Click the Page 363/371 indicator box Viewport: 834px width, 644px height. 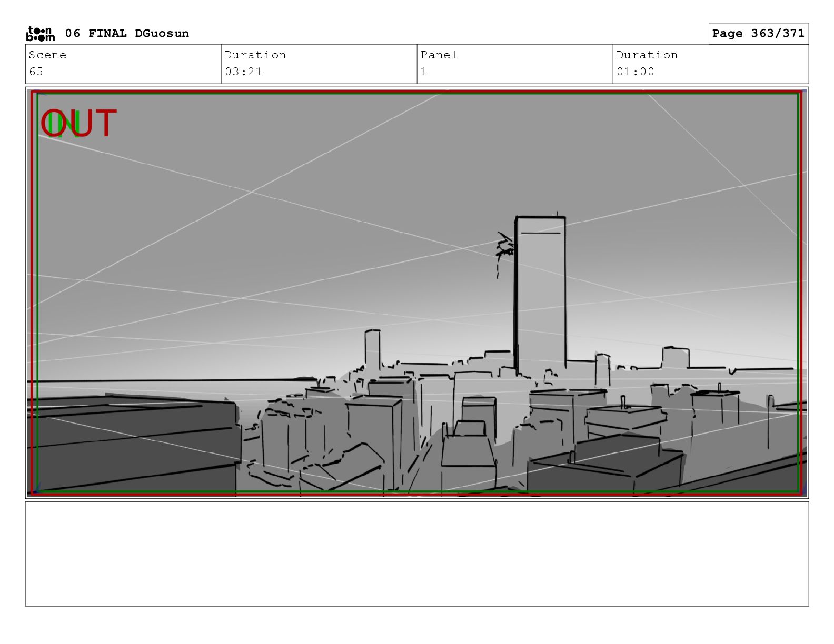758,34
